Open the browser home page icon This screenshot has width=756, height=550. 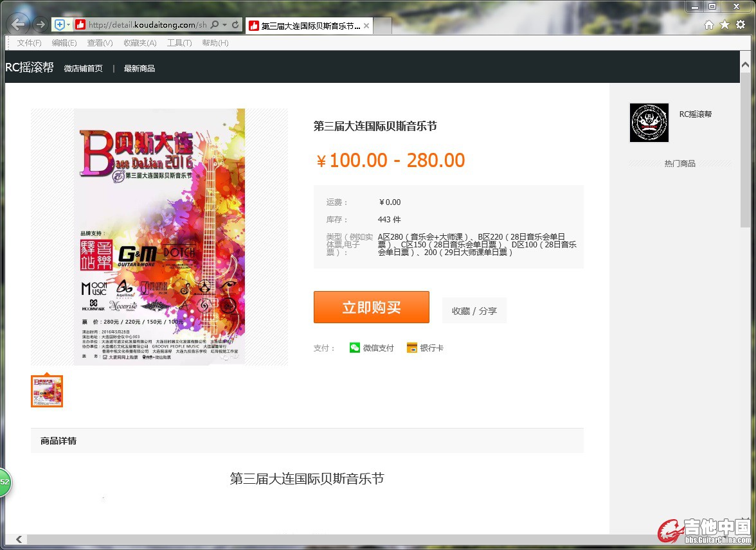[x=708, y=24]
